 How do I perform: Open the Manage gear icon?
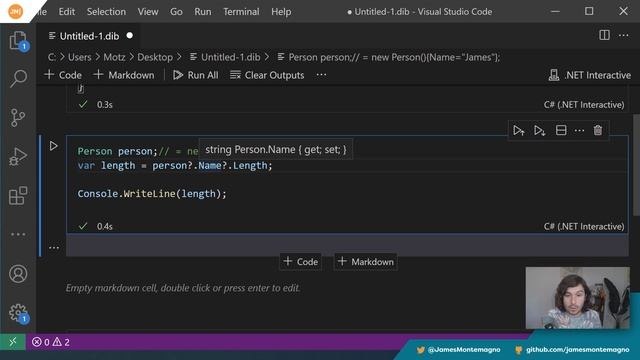18,313
